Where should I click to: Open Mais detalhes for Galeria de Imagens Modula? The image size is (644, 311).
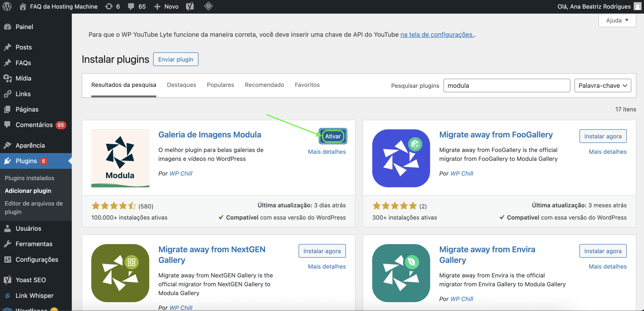point(327,152)
